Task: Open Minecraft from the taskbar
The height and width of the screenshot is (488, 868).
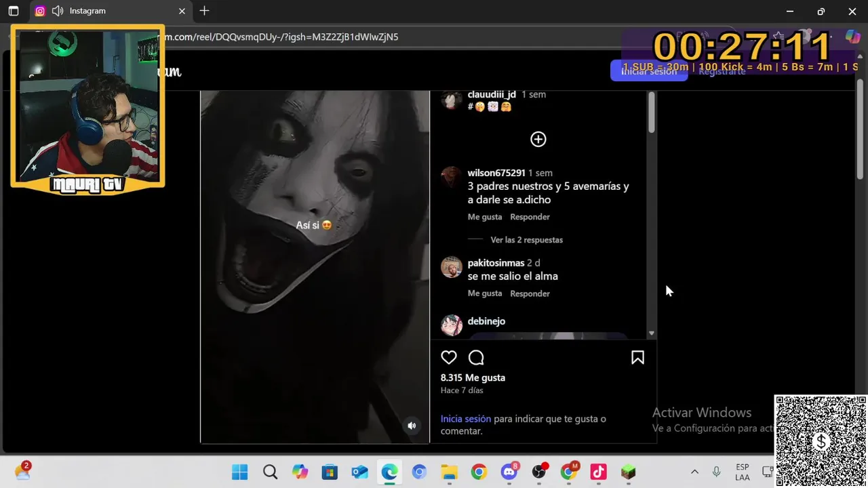Action: coord(628,472)
